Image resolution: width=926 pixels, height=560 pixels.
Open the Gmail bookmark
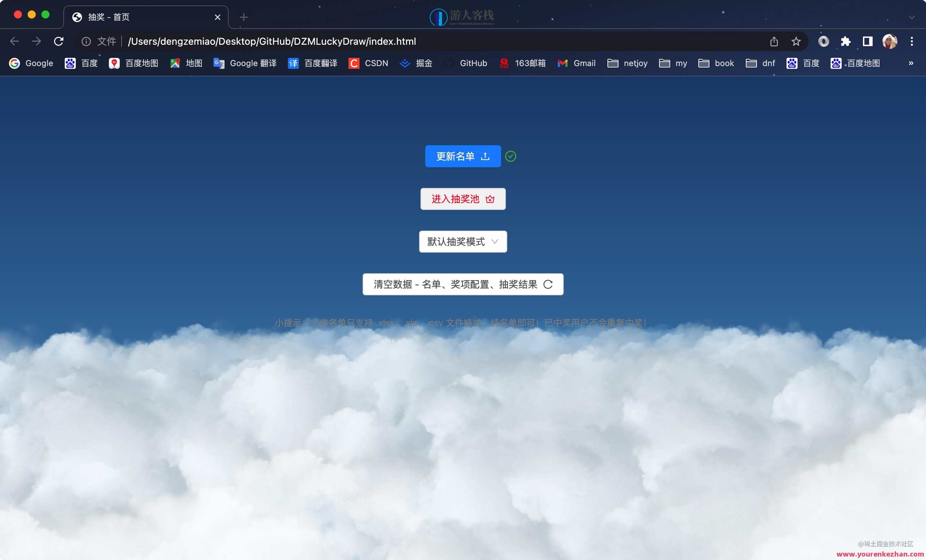point(576,63)
